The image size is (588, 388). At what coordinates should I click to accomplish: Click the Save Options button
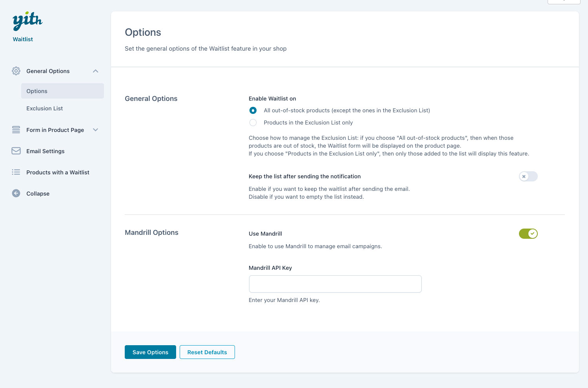(150, 352)
